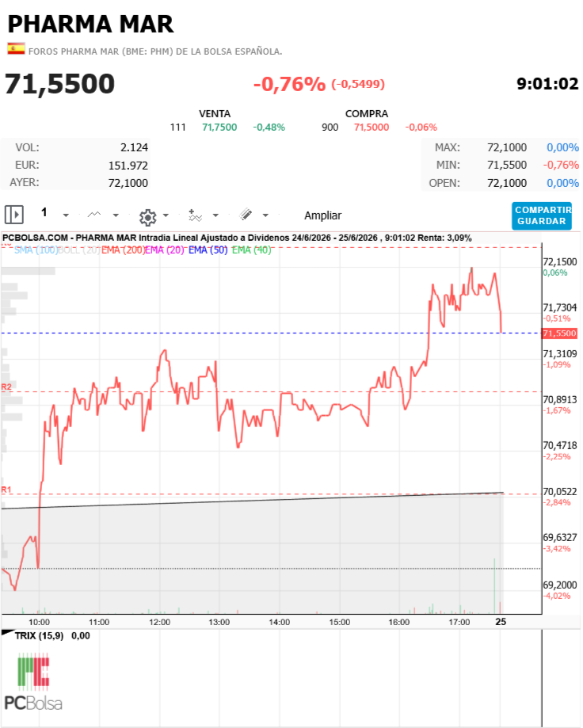Expand the settings gear dropdown arrow
Image resolution: width=583 pixels, height=728 pixels.
(166, 215)
